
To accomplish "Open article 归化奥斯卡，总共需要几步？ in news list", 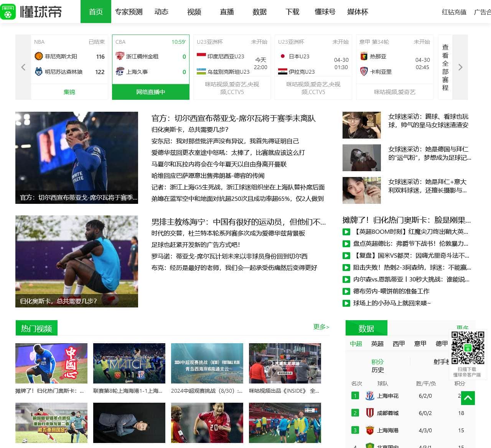I will pos(190,129).
